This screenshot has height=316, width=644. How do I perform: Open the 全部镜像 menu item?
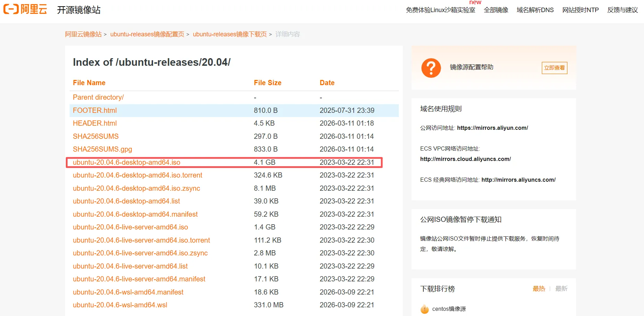point(496,10)
